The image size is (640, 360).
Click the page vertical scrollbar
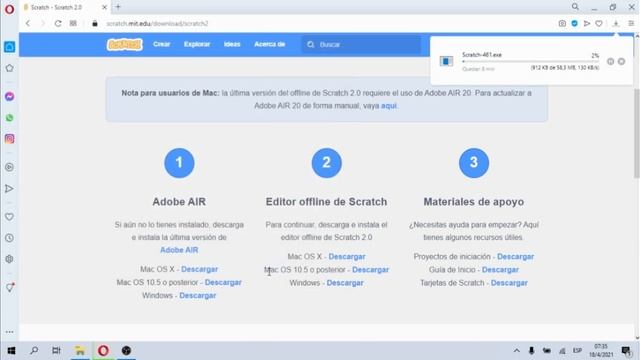[x=636, y=134]
